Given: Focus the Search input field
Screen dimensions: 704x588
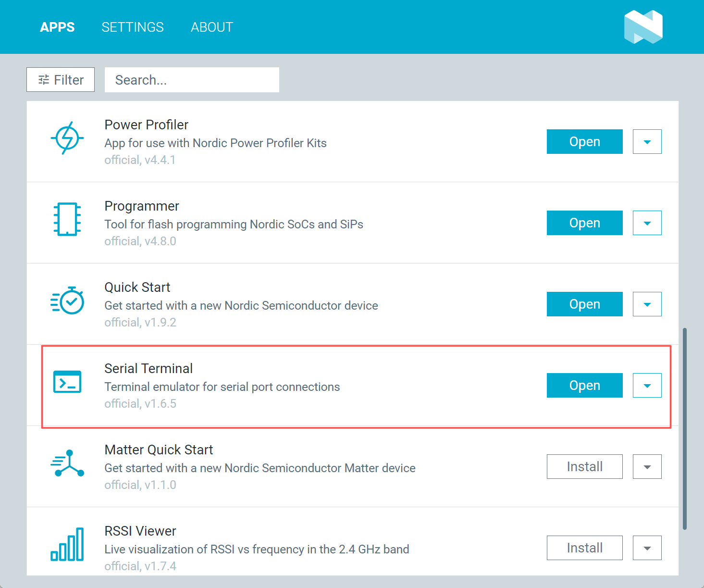Looking at the screenshot, I should point(192,80).
